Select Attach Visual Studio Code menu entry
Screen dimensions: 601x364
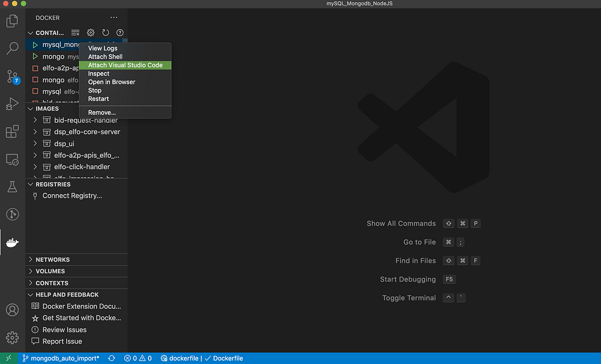(x=125, y=65)
